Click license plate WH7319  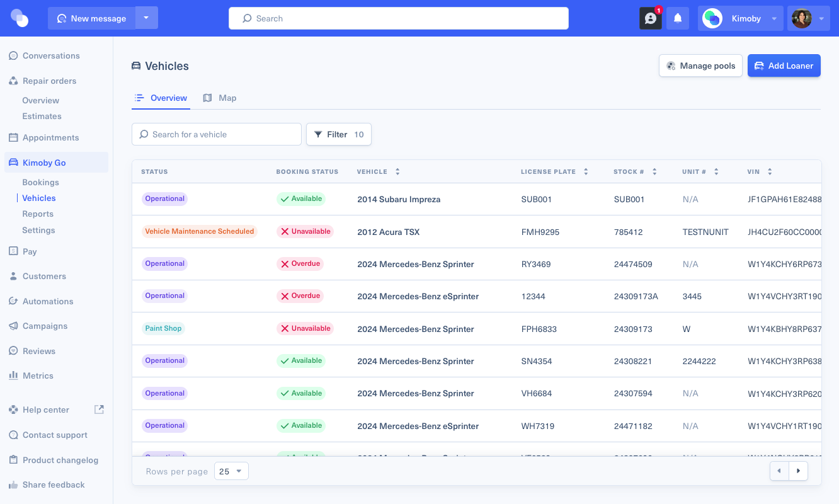pyautogui.click(x=538, y=427)
